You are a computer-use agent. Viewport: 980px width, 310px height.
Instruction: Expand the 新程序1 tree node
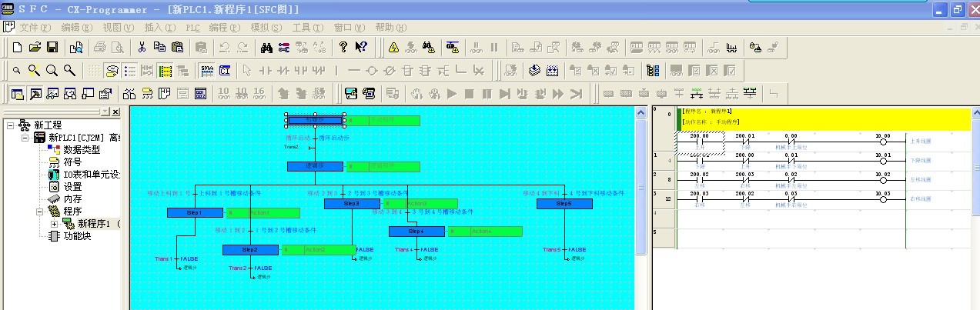click(x=55, y=224)
